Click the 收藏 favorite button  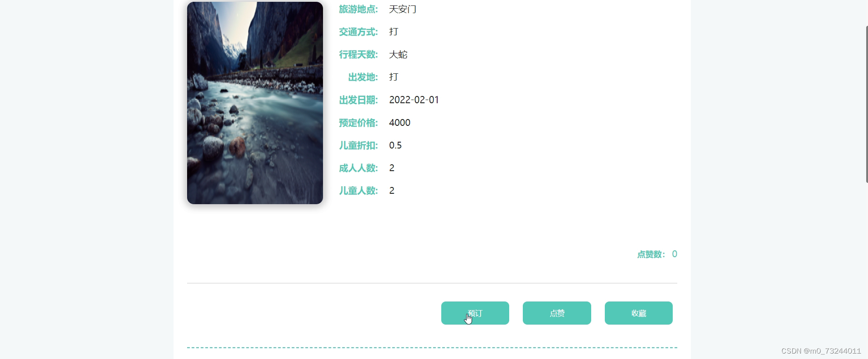[x=639, y=313]
